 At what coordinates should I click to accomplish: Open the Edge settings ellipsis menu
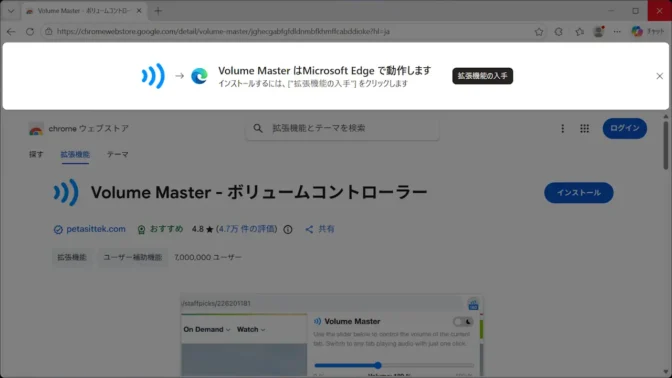coord(617,32)
